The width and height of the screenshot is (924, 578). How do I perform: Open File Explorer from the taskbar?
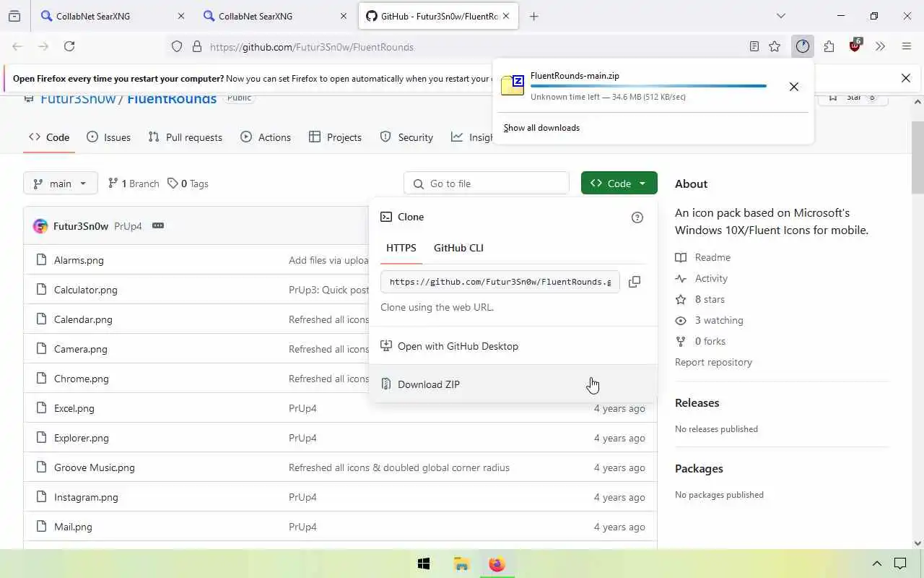[x=461, y=564]
